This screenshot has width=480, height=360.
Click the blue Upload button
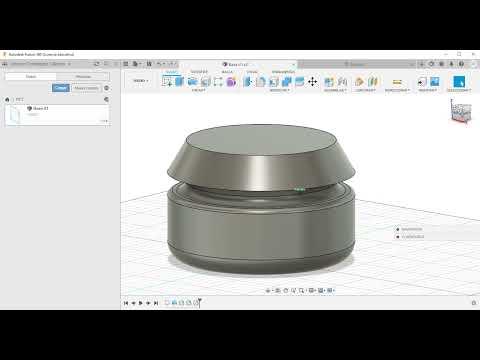(61, 88)
